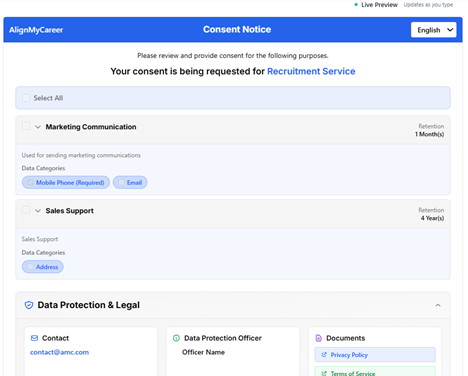
Task: Tick the Marketing Communication purpose checkbox
Action: [26, 126]
